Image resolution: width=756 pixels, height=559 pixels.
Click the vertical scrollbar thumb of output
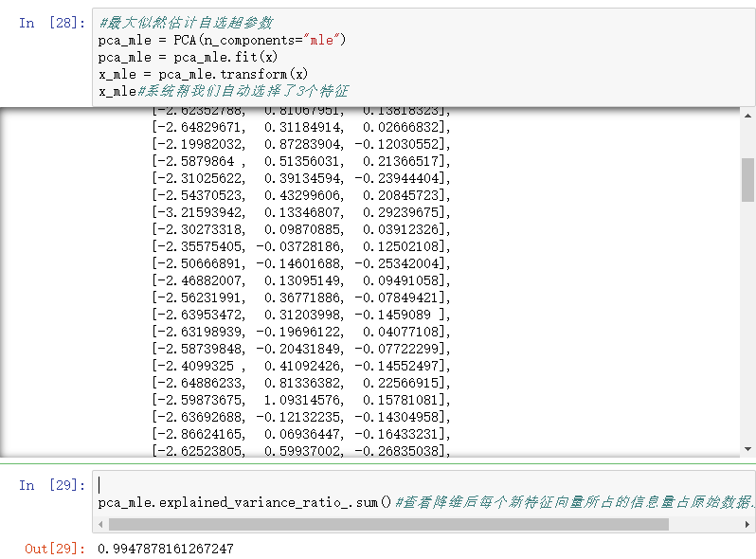747,180
